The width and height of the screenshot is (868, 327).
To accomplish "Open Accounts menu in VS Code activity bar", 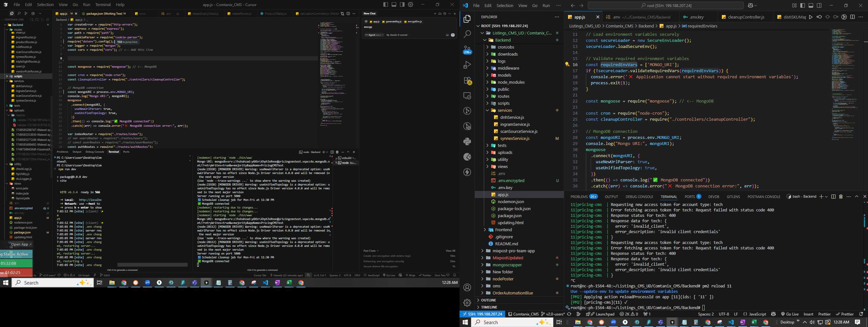I will tap(467, 287).
